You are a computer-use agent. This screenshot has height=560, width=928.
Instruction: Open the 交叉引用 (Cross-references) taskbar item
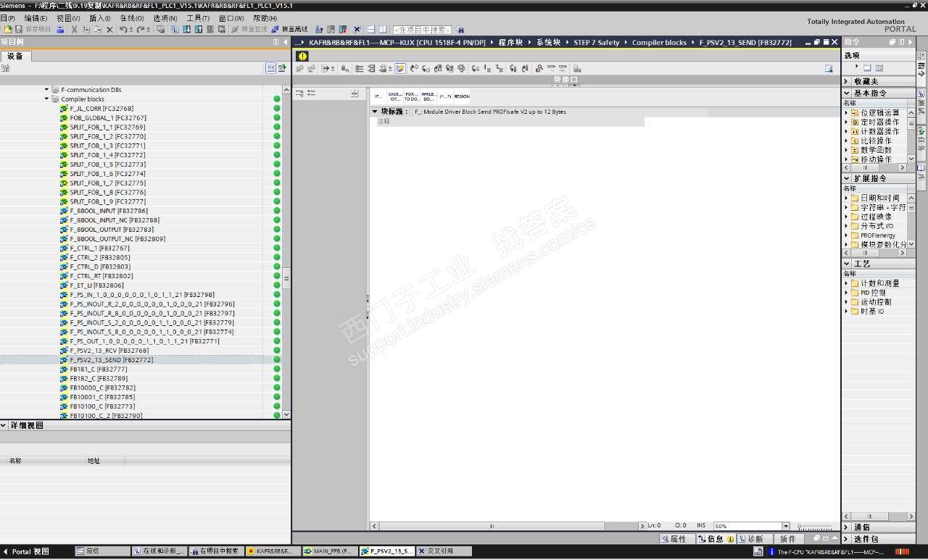pyautogui.click(x=444, y=551)
